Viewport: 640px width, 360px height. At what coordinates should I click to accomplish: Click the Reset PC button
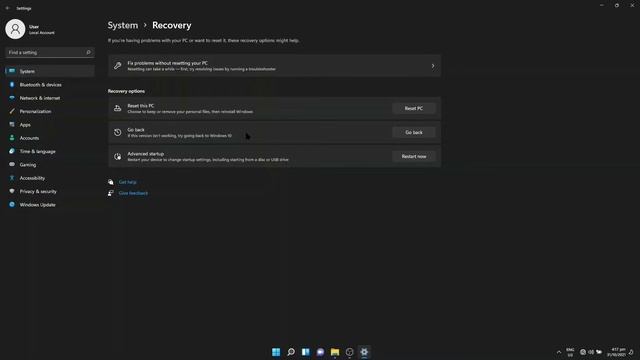click(x=413, y=108)
